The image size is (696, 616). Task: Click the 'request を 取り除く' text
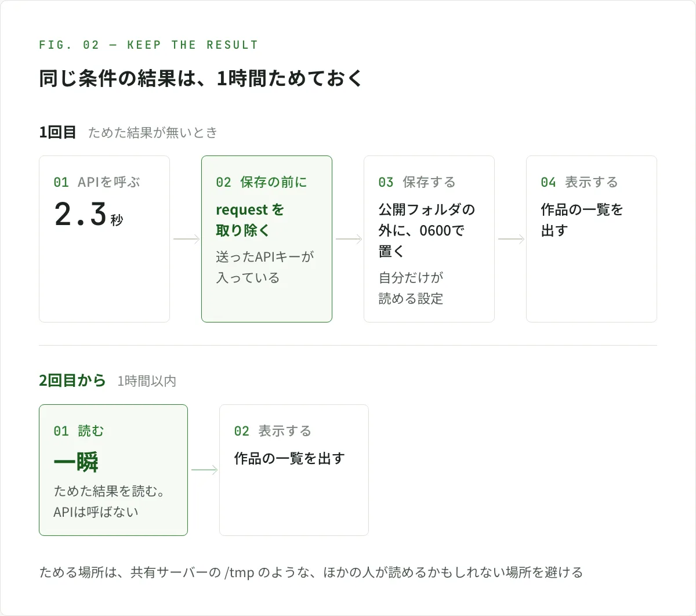(x=250, y=220)
